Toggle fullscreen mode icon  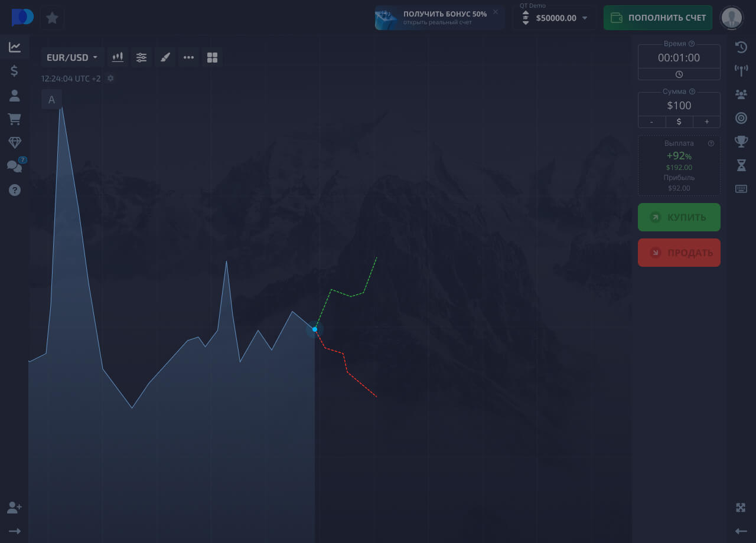(x=741, y=508)
